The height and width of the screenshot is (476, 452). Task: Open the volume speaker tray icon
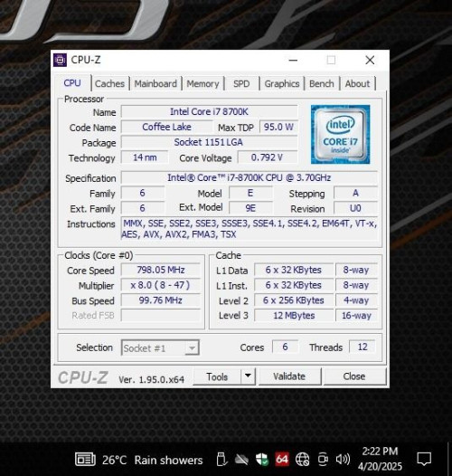click(x=343, y=460)
